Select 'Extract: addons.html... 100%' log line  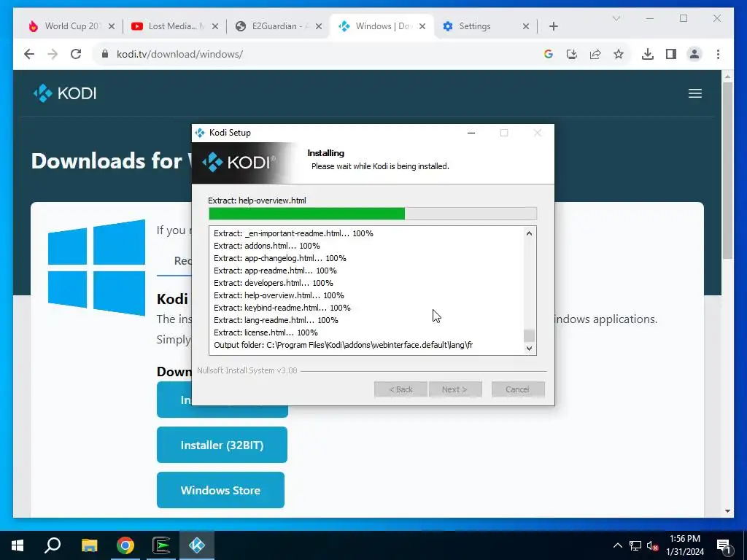267,246
